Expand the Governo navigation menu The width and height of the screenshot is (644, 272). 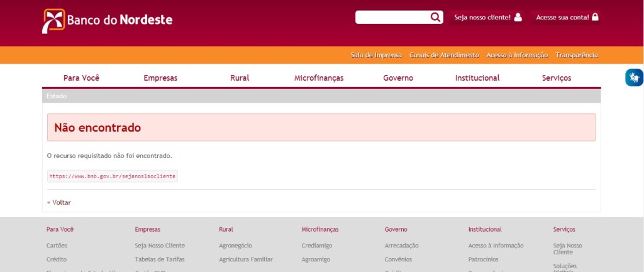[x=398, y=78]
